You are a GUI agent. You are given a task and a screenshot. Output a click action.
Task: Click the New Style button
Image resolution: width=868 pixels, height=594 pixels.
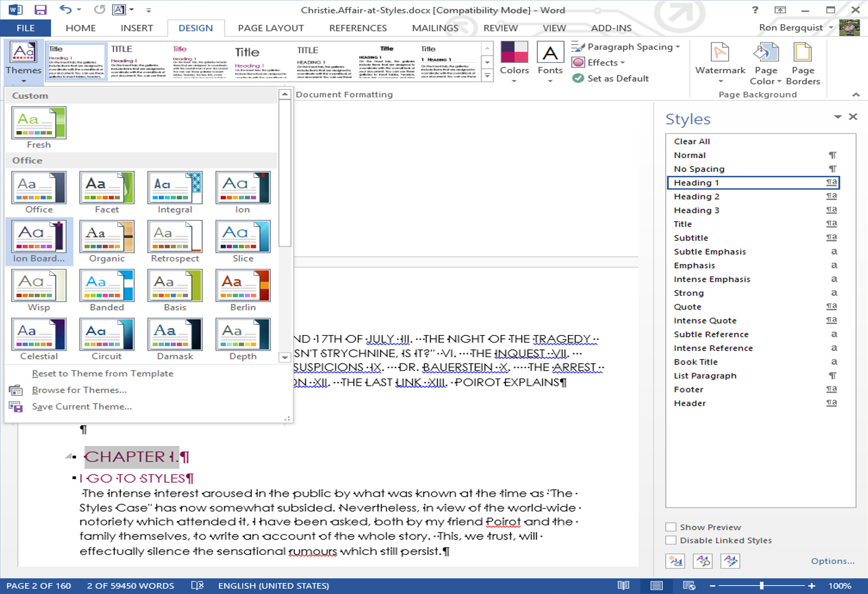(675, 561)
